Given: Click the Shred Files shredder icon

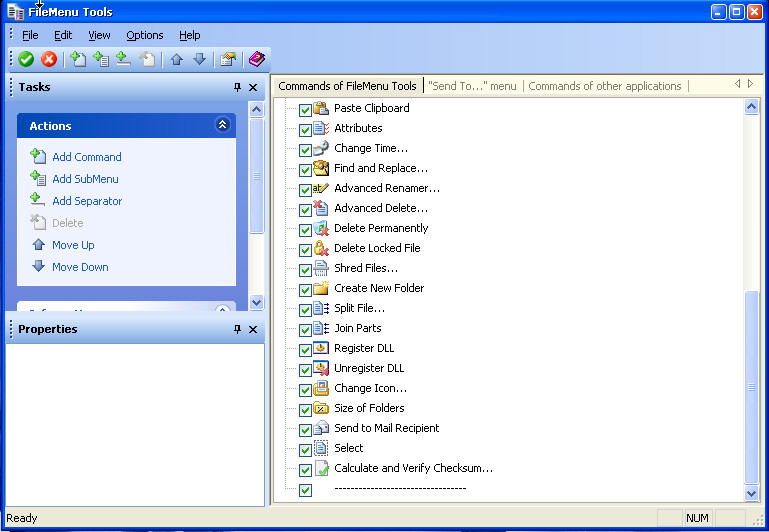Looking at the screenshot, I should [x=321, y=268].
